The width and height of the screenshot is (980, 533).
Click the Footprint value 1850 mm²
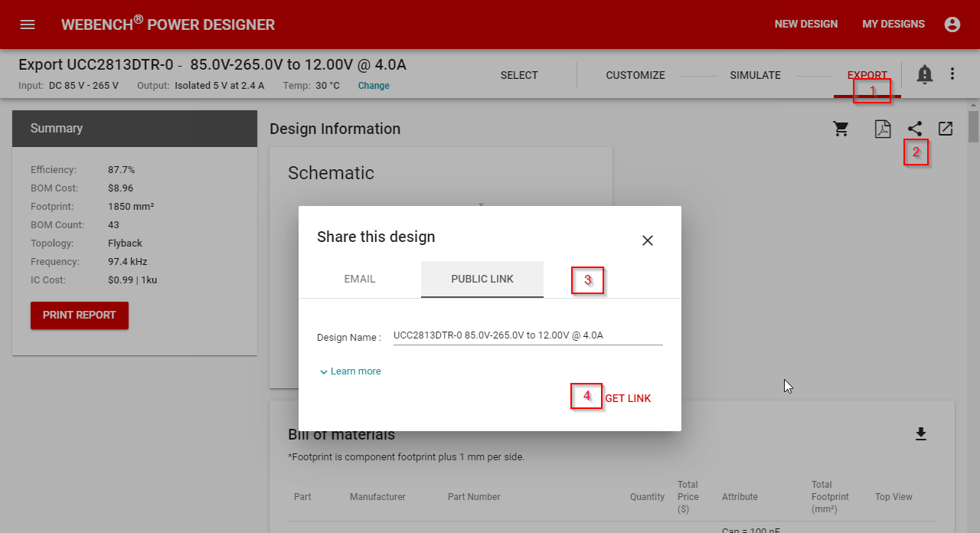pyautogui.click(x=131, y=207)
